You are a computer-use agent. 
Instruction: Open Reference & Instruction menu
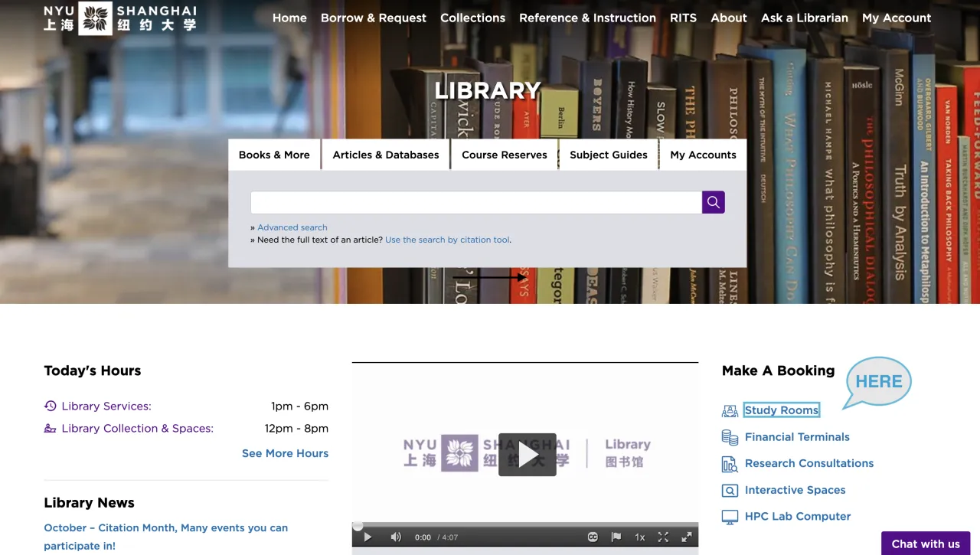(587, 18)
